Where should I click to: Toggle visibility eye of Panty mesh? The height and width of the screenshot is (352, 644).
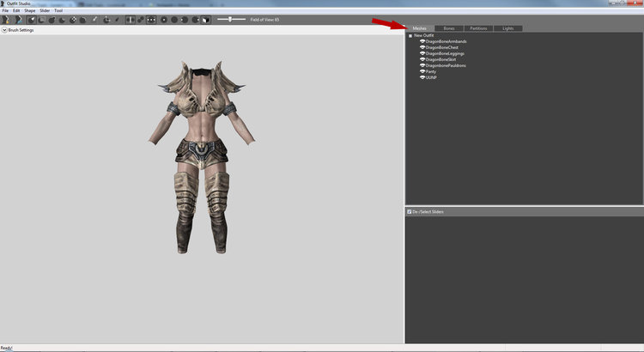coord(422,71)
